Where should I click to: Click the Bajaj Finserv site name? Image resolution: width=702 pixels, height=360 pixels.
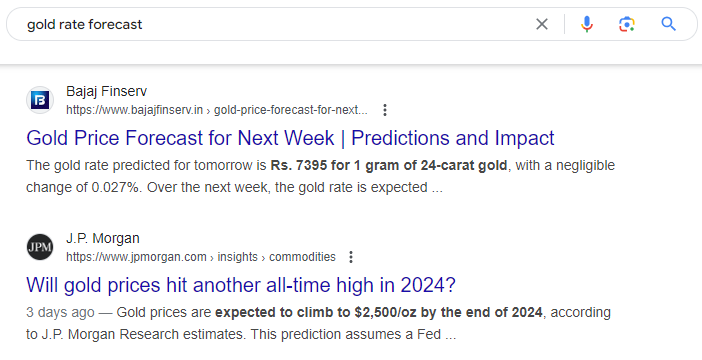click(107, 91)
